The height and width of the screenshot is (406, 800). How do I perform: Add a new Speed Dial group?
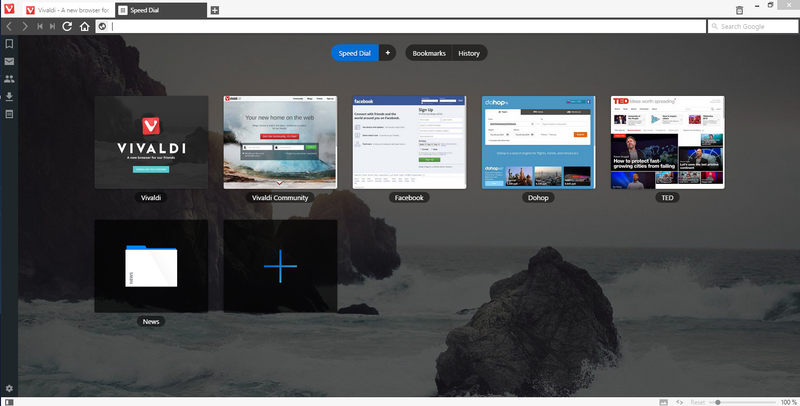point(388,53)
